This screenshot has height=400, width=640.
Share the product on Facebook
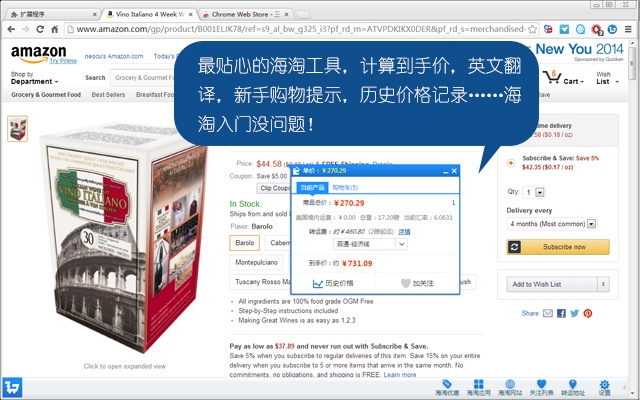[x=561, y=313]
